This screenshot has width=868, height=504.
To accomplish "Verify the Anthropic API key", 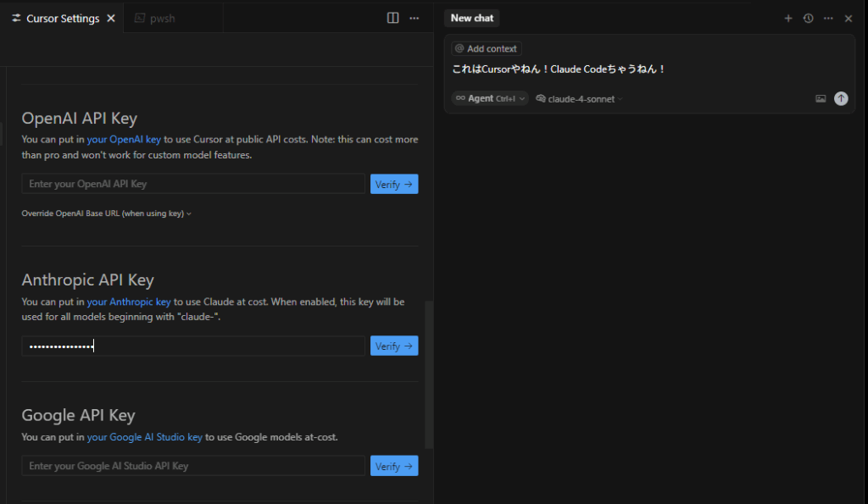I will (x=394, y=346).
